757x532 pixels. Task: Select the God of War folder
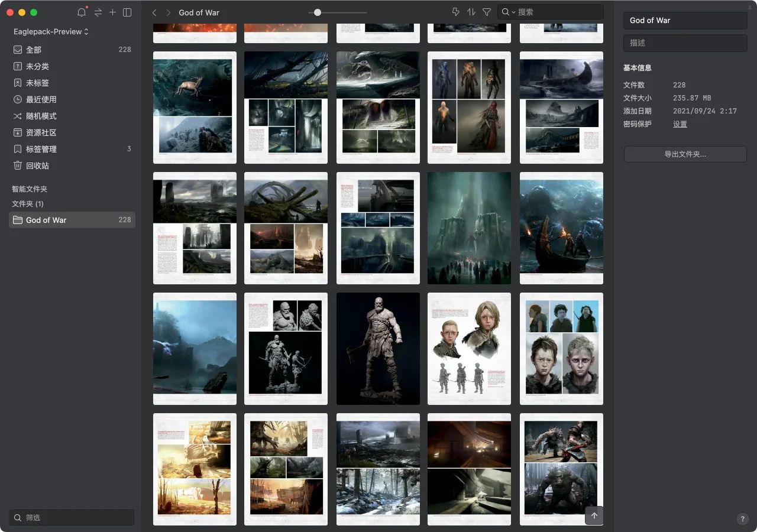coord(72,220)
